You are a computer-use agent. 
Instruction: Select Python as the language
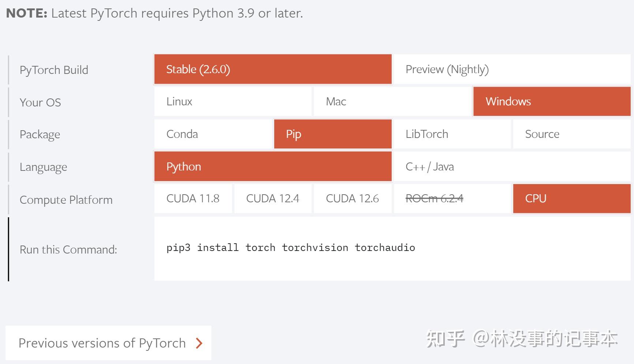tap(272, 166)
